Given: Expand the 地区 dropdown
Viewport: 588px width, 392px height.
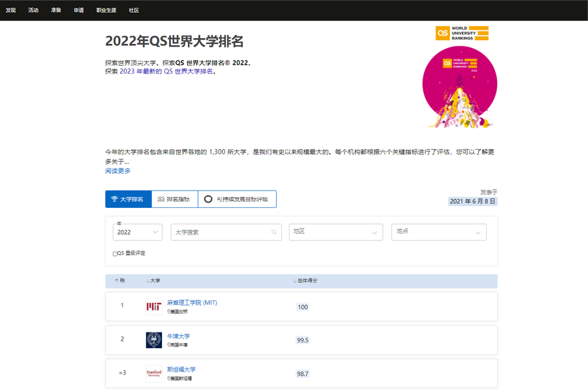Looking at the screenshot, I should click(x=336, y=232).
